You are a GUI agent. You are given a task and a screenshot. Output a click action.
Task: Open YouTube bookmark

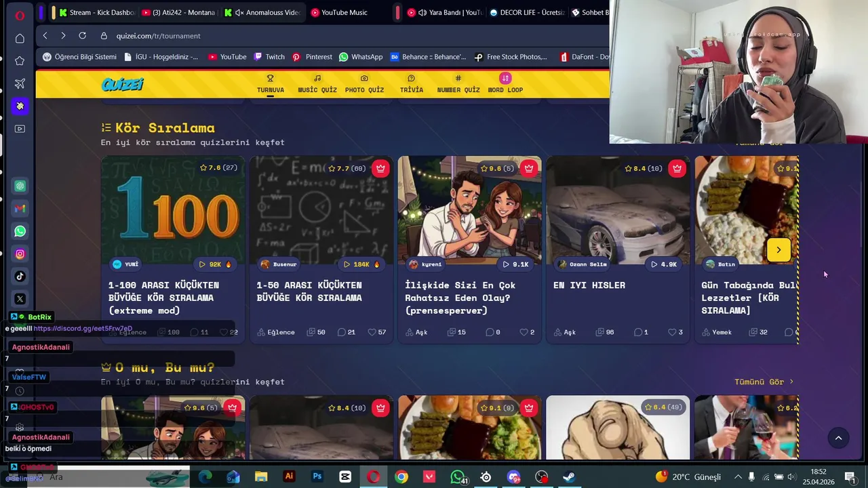pos(227,57)
